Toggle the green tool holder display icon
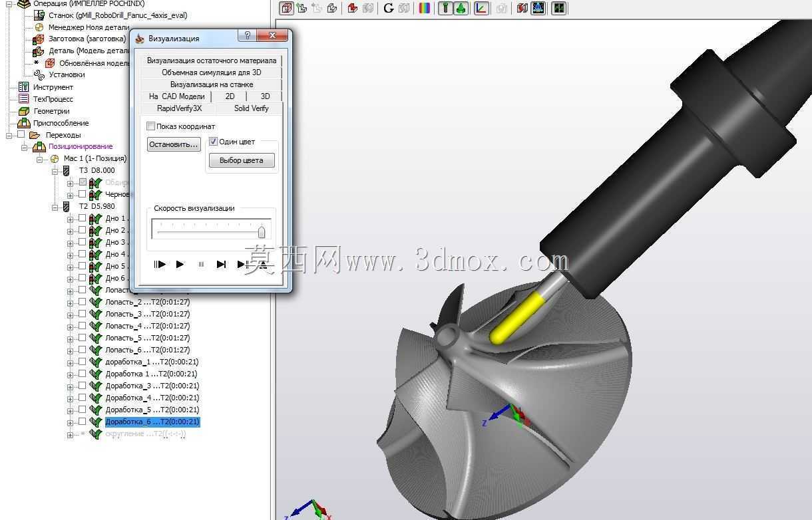812x520 pixels. (x=461, y=8)
